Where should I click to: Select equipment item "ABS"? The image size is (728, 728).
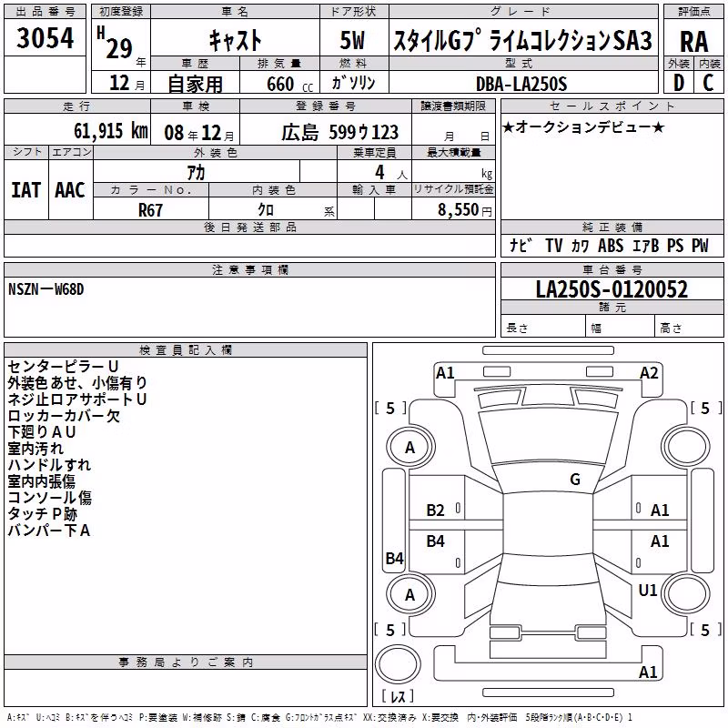click(611, 245)
